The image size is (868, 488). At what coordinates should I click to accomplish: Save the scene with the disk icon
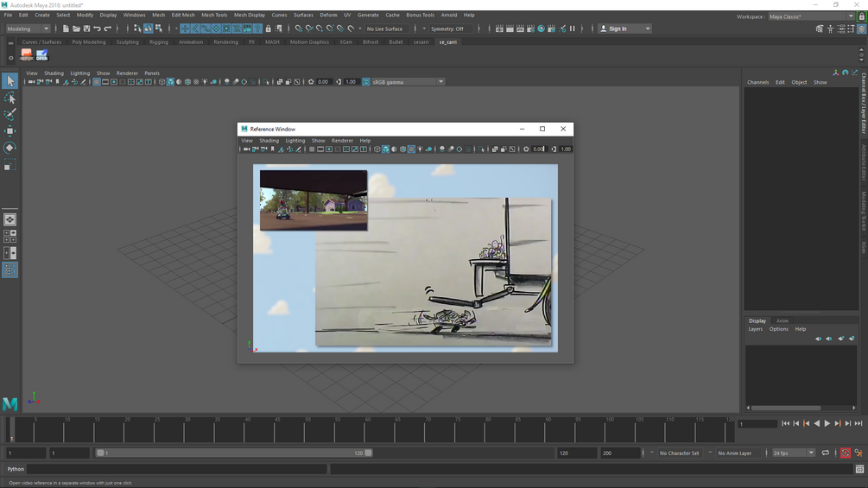tap(86, 29)
